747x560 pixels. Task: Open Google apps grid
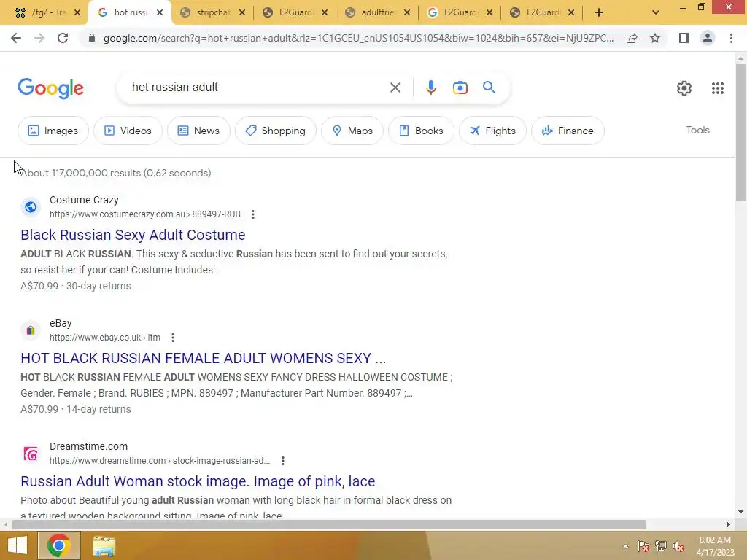tap(718, 88)
